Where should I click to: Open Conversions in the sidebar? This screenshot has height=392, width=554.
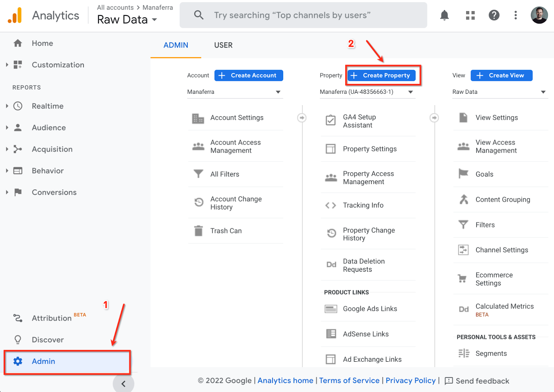pos(54,192)
